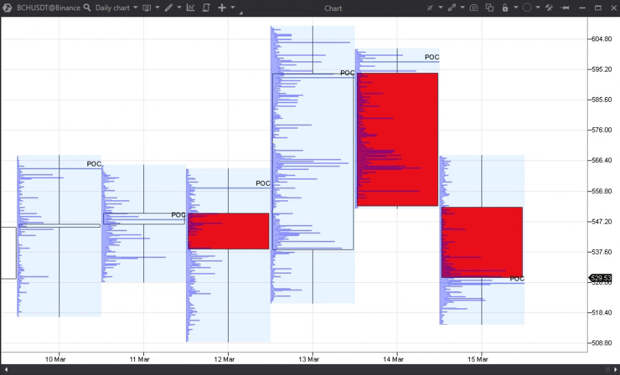Select the red candle body on 15 Mar
This screenshot has height=375, width=620.
(482, 242)
